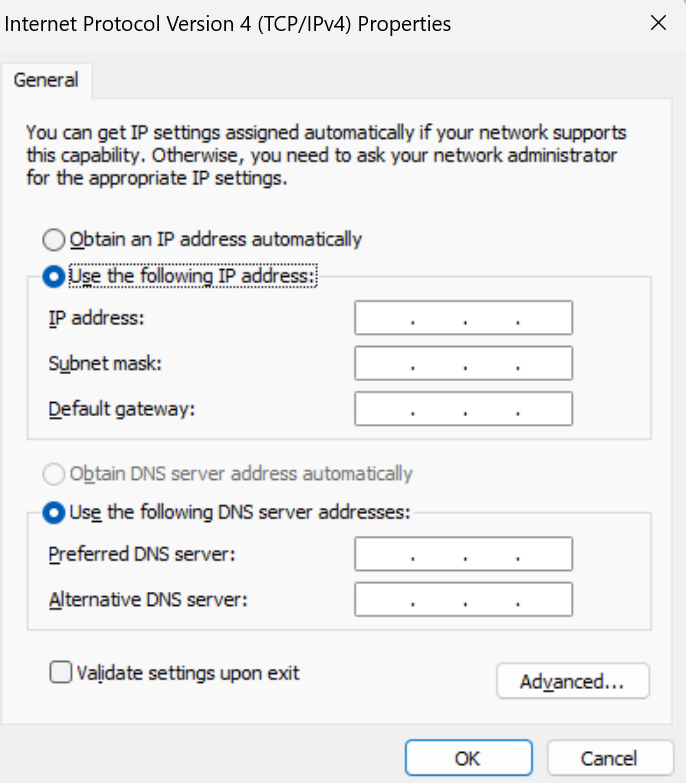This screenshot has width=686, height=783.
Task: Click last octet of IP address field
Action: (x=544, y=319)
